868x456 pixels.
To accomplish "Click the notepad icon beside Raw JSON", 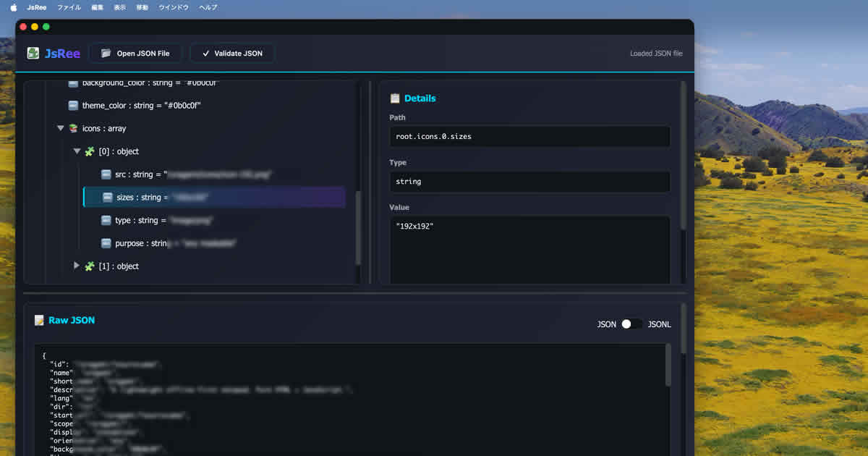I will [39, 320].
